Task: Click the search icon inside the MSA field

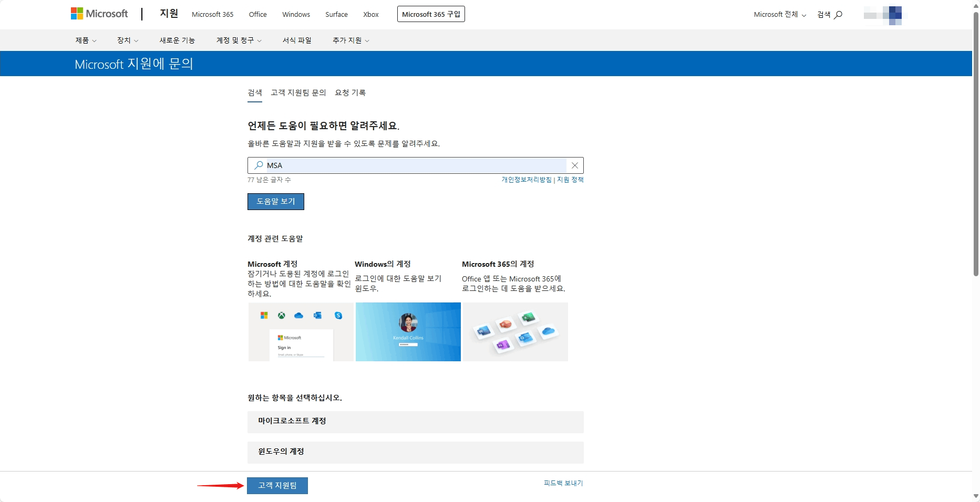Action: click(x=259, y=165)
